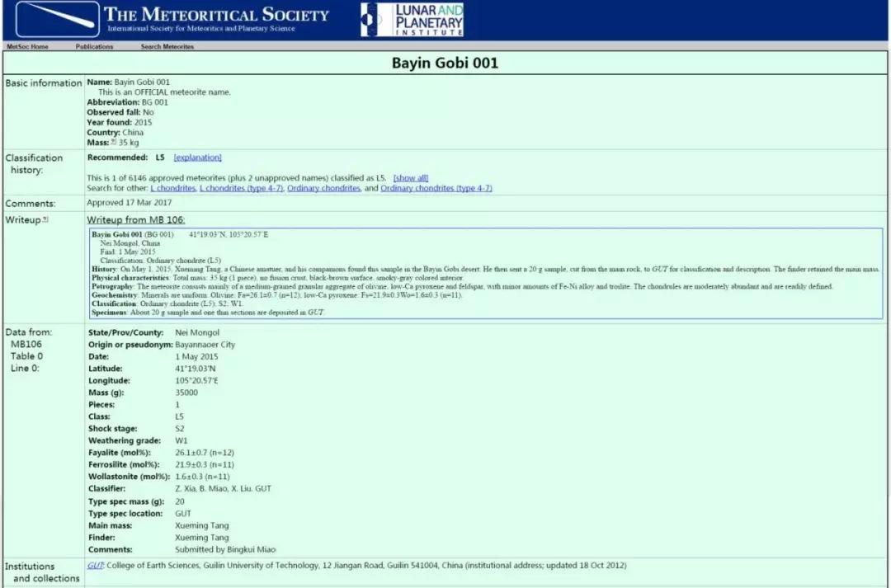Follow the L chondrites link

pyautogui.click(x=173, y=188)
